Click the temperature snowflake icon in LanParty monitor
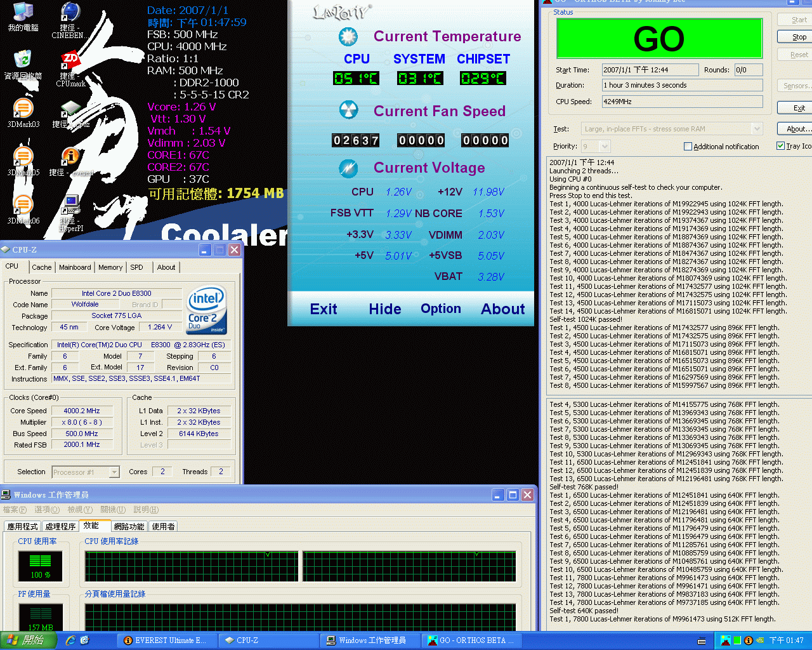This screenshot has height=650, width=812. tap(348, 37)
